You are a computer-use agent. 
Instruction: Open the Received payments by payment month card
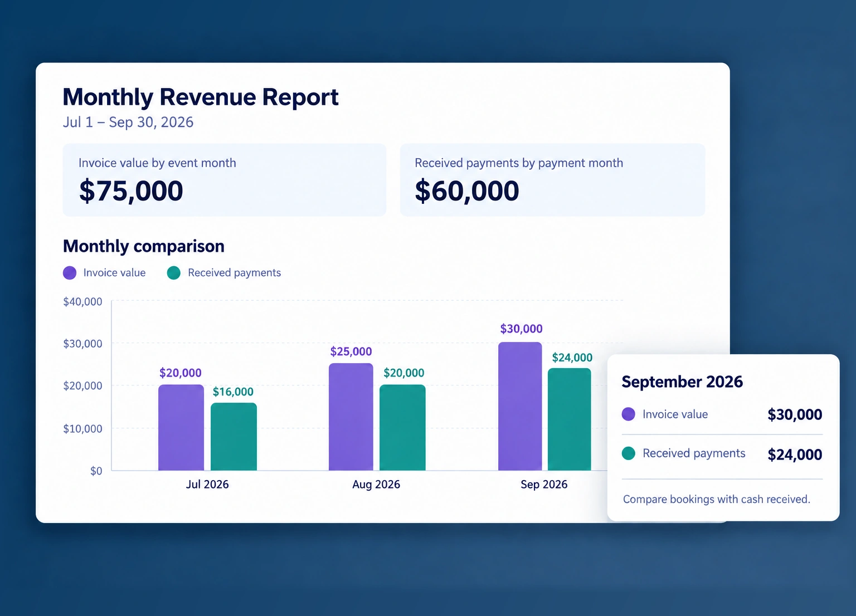point(553,180)
